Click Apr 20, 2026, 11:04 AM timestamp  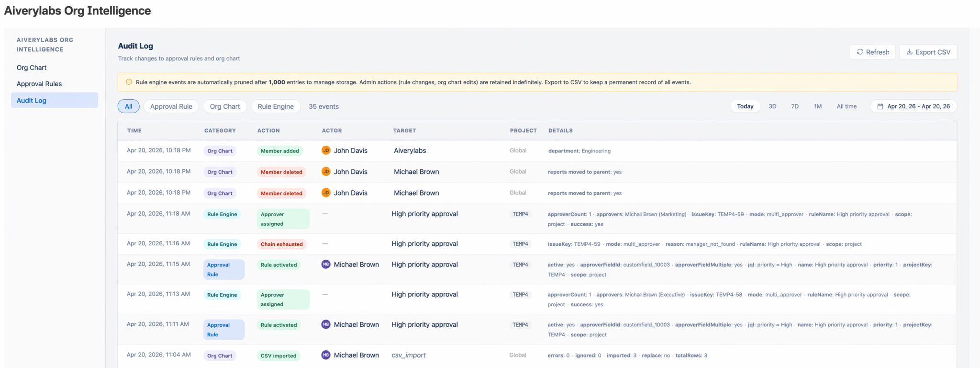tap(159, 355)
